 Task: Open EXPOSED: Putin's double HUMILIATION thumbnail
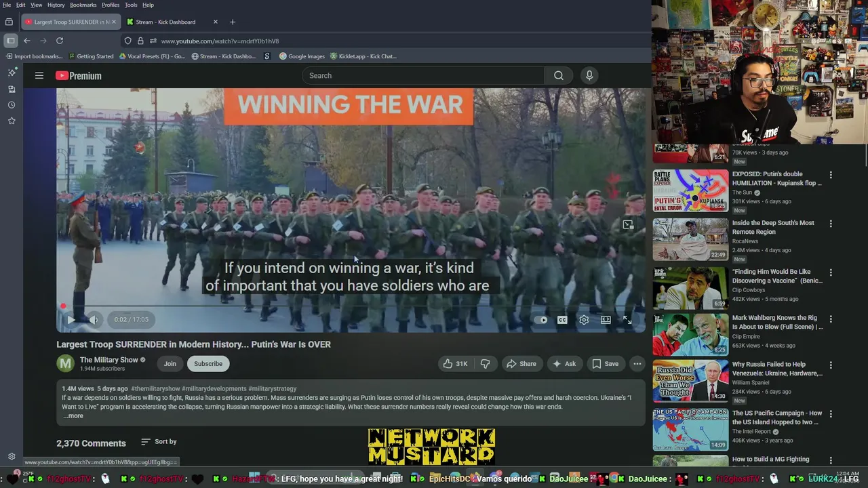tap(690, 190)
